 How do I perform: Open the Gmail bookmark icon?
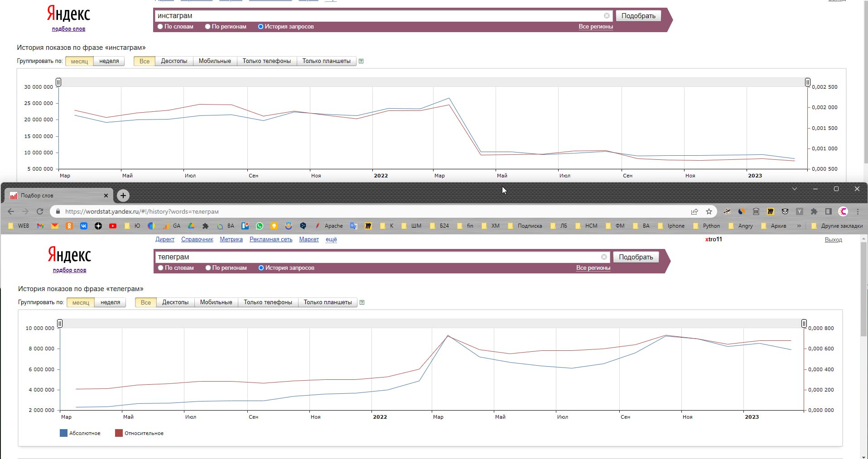pos(40,225)
